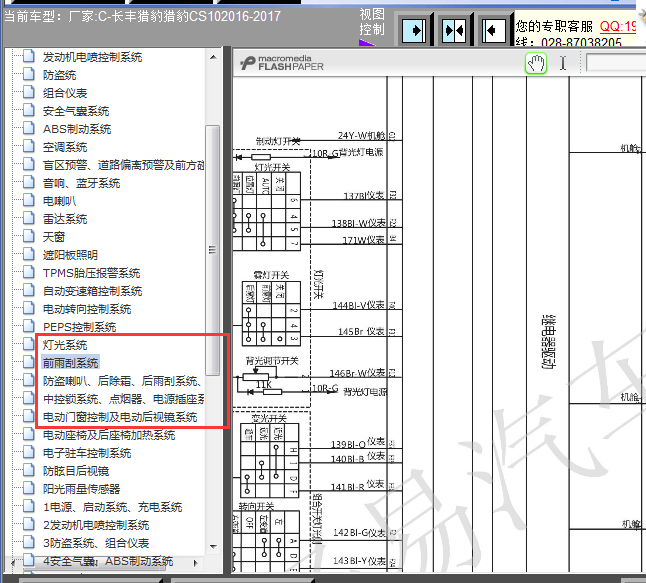Select 电动座椅及后座椅加热系统 entry
This screenshot has height=583, width=646.
coord(109,435)
